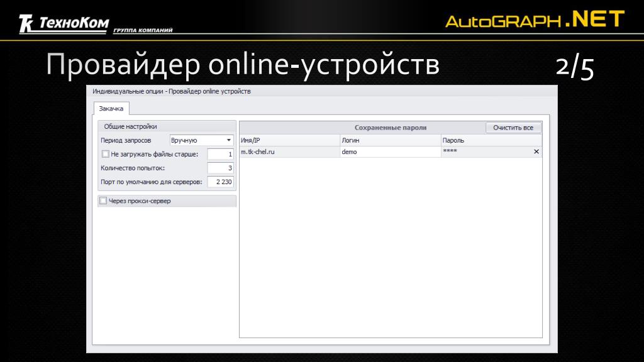Toggle the Через прокси-сервер checkbox

[x=103, y=200]
